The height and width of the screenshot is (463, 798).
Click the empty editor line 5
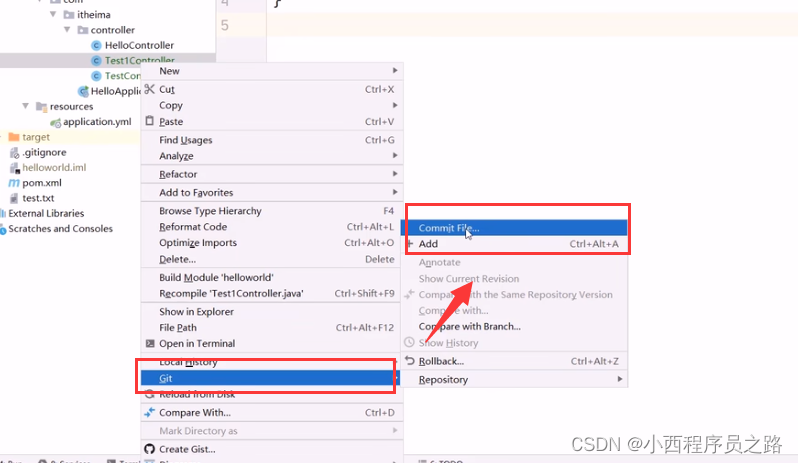pos(532,25)
